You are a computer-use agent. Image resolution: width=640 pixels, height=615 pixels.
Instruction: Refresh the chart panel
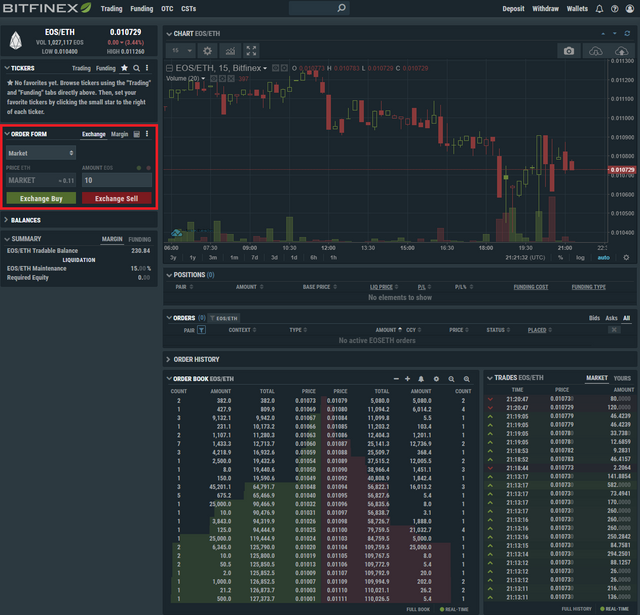pyautogui.click(x=627, y=33)
